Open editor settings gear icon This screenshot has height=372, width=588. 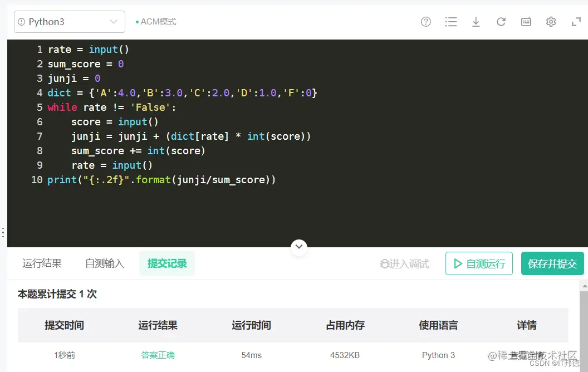point(551,22)
